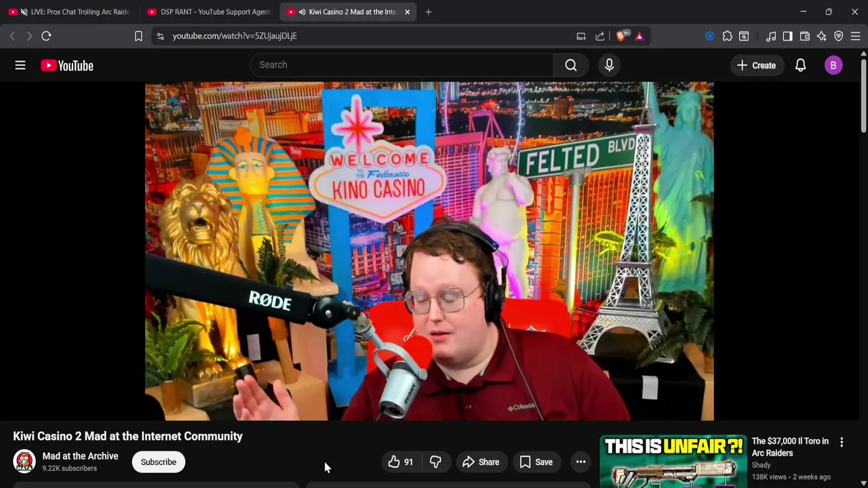
Task: Click the address bar URL
Action: pos(235,36)
